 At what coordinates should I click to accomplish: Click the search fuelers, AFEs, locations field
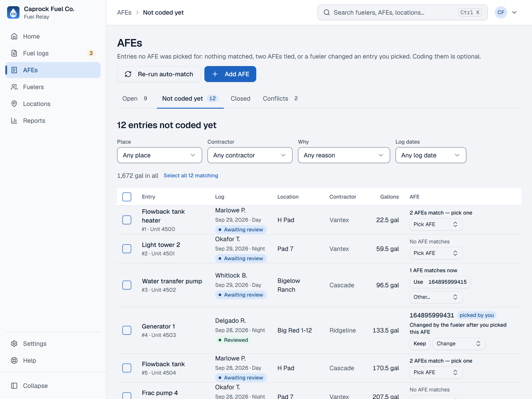pyautogui.click(x=403, y=12)
